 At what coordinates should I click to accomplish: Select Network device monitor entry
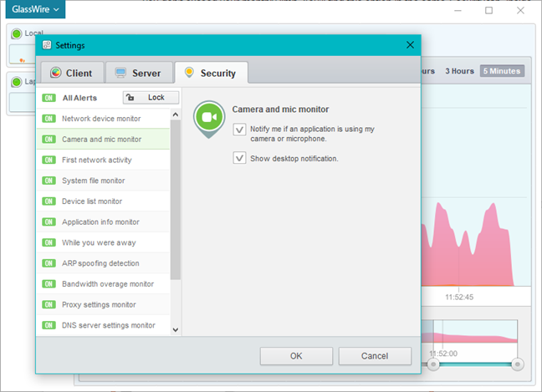coord(104,119)
